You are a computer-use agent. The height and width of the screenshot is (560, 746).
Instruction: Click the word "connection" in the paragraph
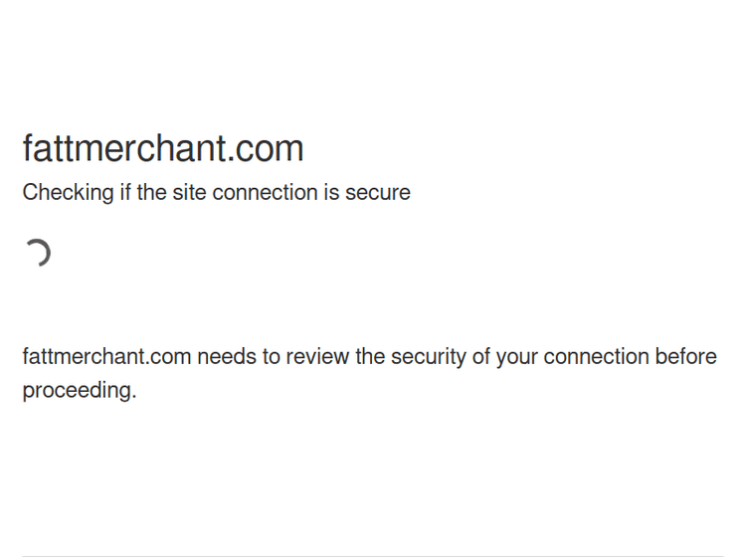click(x=595, y=357)
